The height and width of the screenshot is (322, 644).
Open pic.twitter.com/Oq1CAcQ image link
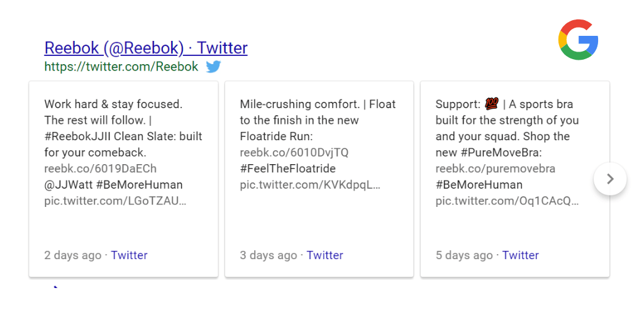click(x=508, y=201)
